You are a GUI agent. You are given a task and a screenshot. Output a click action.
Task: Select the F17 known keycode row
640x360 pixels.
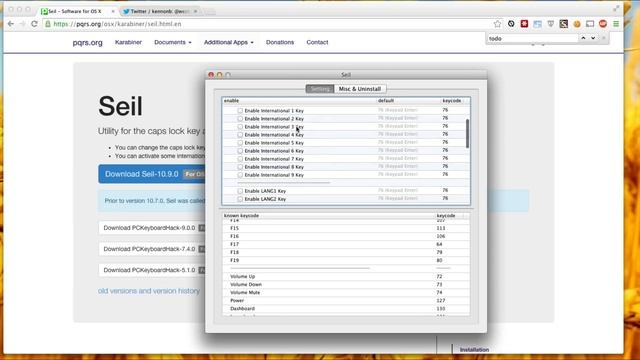[x=346, y=244]
